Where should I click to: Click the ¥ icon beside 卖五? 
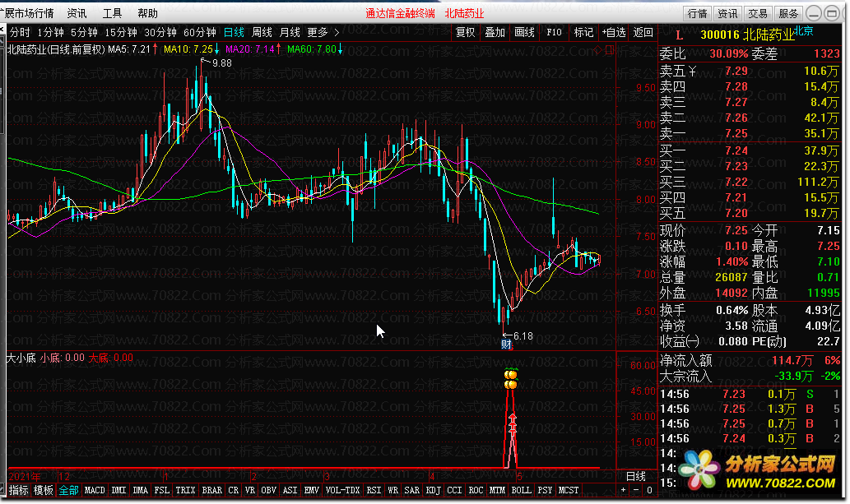(x=692, y=71)
